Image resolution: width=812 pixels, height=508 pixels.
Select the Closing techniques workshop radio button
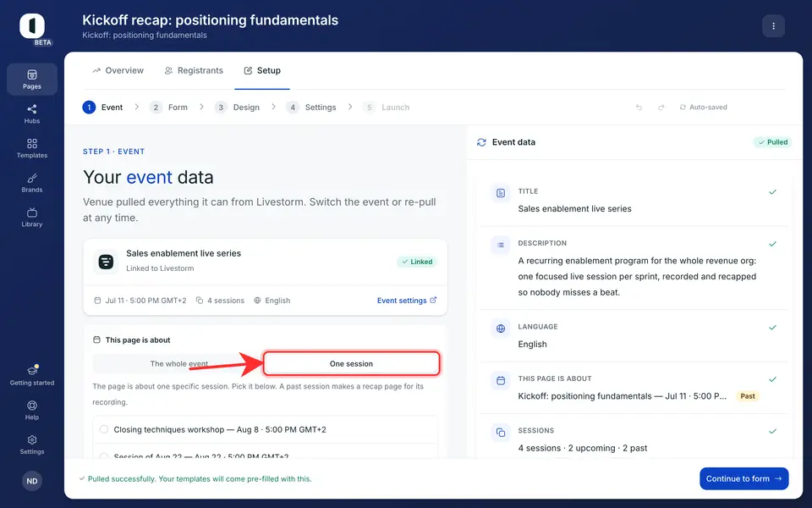click(x=104, y=429)
